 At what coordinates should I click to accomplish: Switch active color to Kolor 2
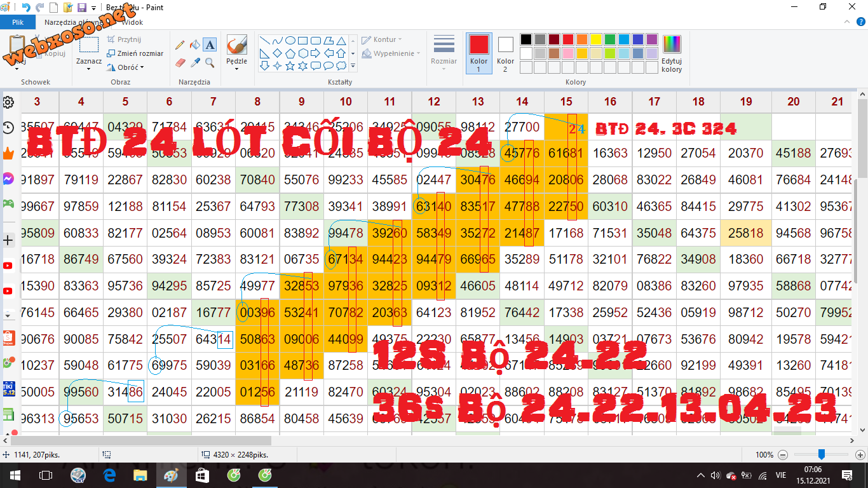505,53
